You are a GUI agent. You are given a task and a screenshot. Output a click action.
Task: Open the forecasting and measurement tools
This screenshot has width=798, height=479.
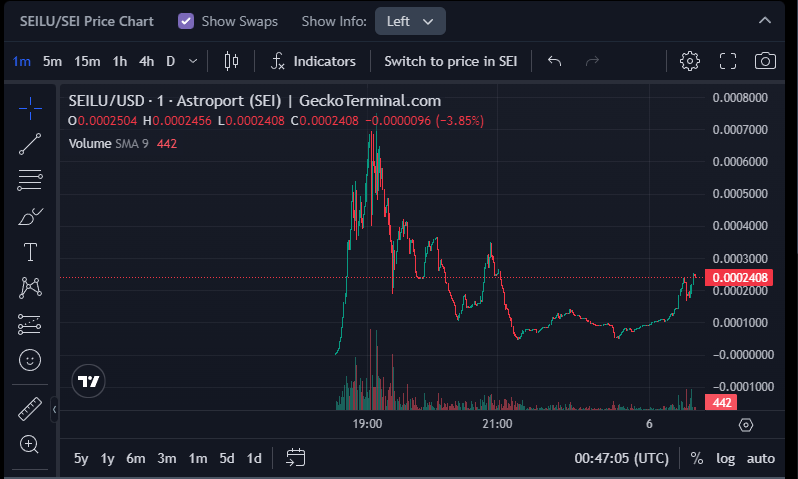tap(30, 324)
